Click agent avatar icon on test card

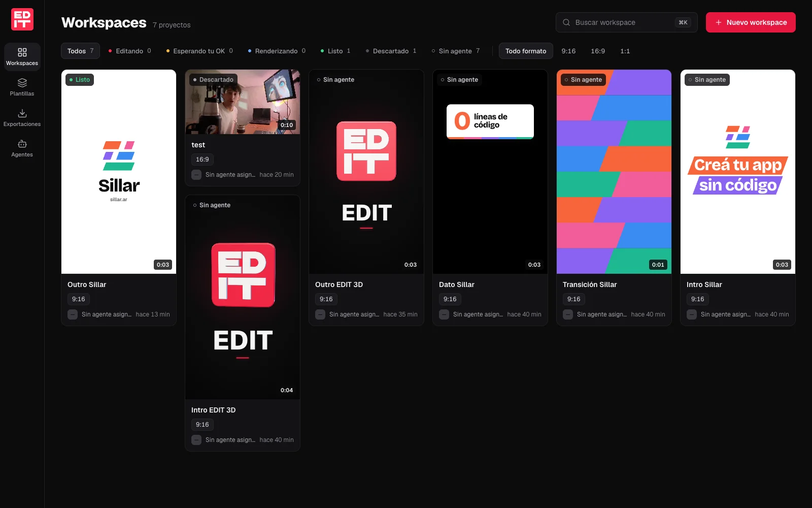click(196, 175)
